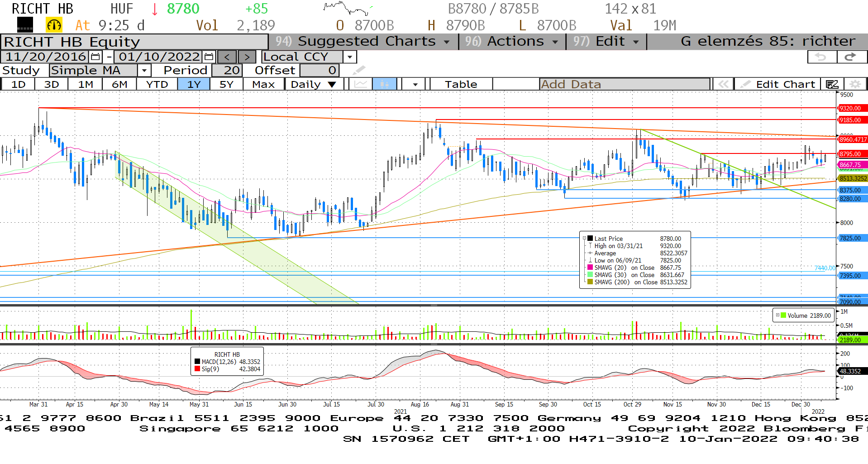Open the chart type options dropdown arrow
The image size is (868, 464).
coord(415,84)
